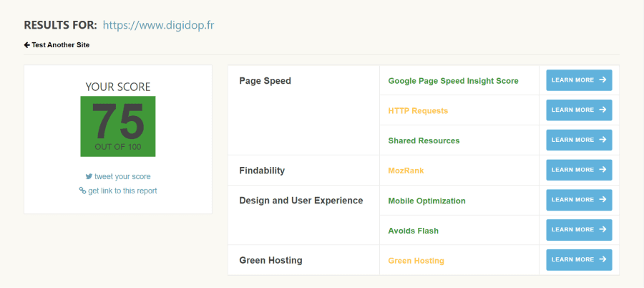This screenshot has height=288, width=644.
Task: Click the Findability category heading
Action: pos(262,171)
